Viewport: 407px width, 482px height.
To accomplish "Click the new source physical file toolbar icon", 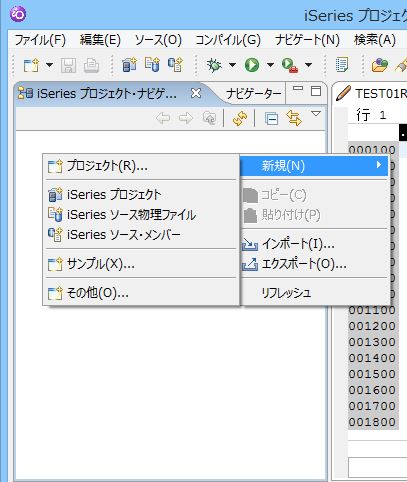I will pyautogui.click(x=152, y=65).
